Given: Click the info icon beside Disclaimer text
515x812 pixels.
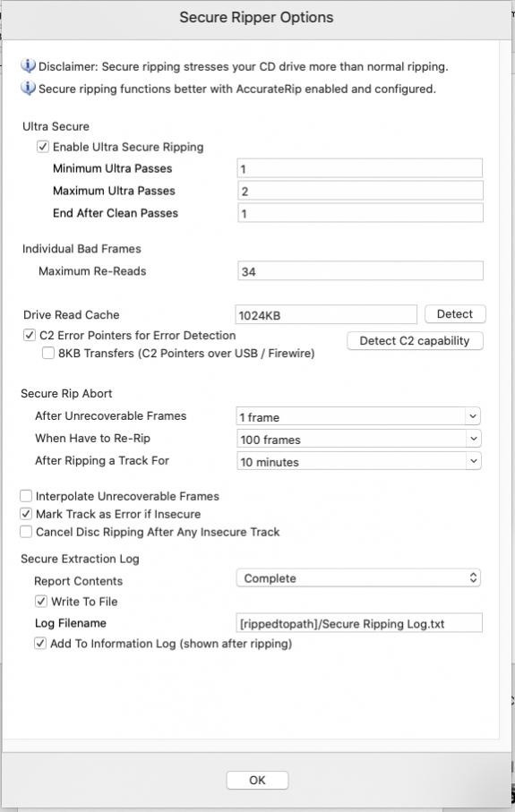Looking at the screenshot, I should (x=28, y=65).
